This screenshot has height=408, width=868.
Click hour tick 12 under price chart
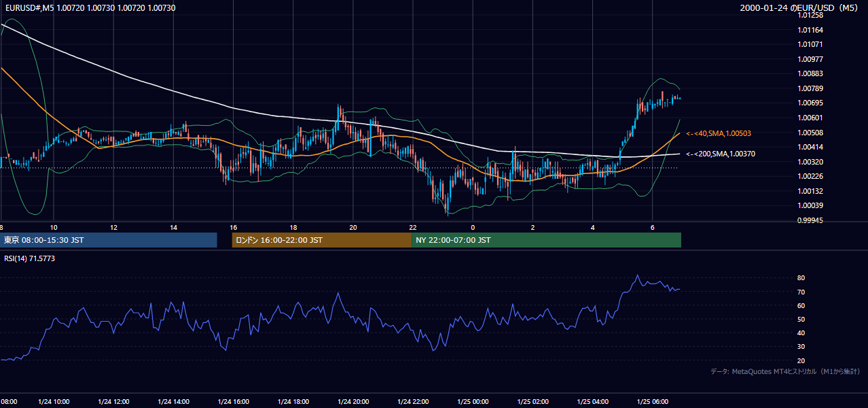[113, 227]
